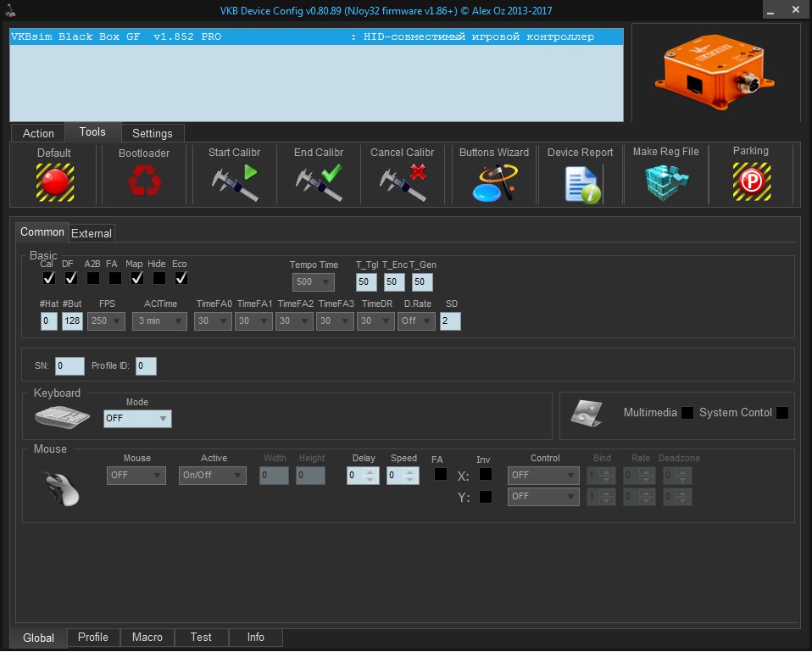Open the Bootloader recycle icon
Screen dimensions: 812x652
[x=144, y=180]
